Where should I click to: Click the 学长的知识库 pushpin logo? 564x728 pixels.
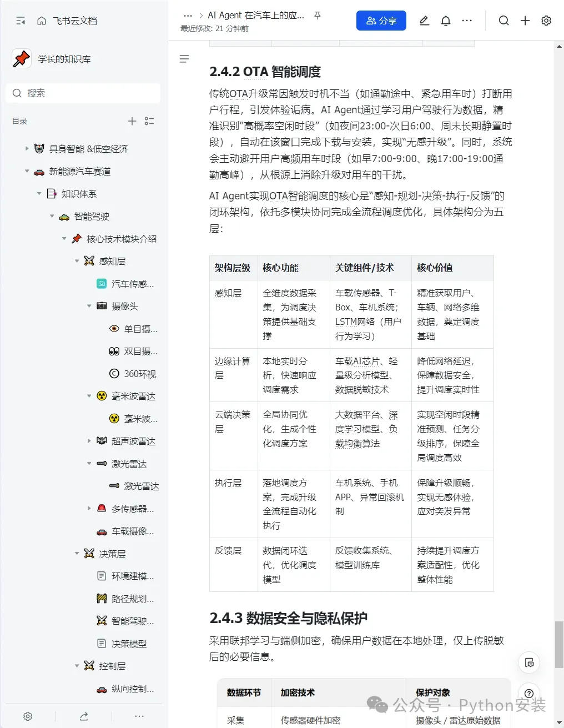pyautogui.click(x=22, y=58)
